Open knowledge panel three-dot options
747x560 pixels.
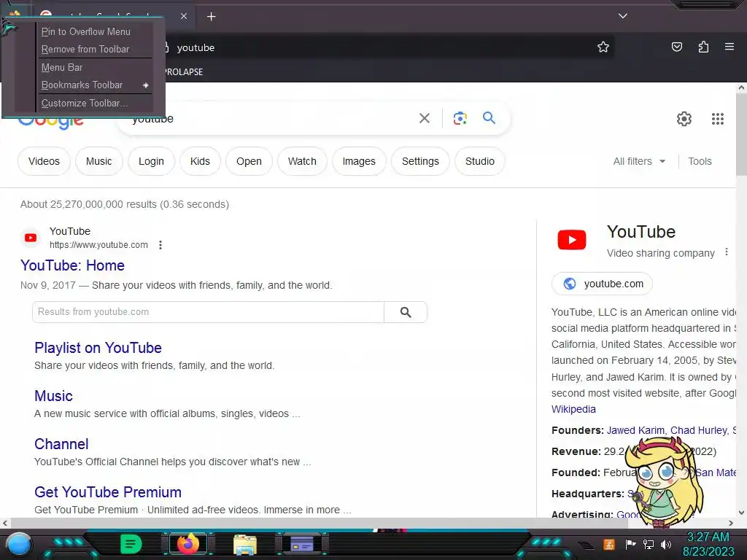[726, 252]
